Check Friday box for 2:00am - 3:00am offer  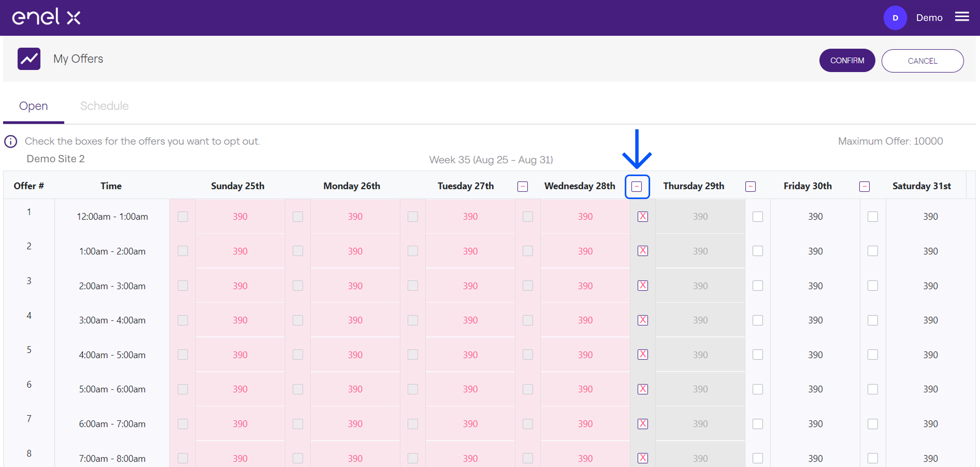(x=757, y=286)
